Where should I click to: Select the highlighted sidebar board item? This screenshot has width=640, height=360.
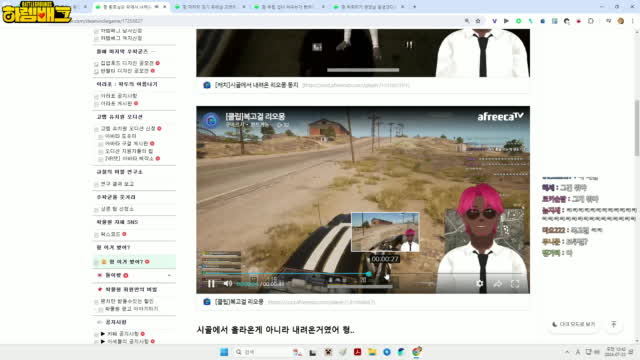coord(134,262)
